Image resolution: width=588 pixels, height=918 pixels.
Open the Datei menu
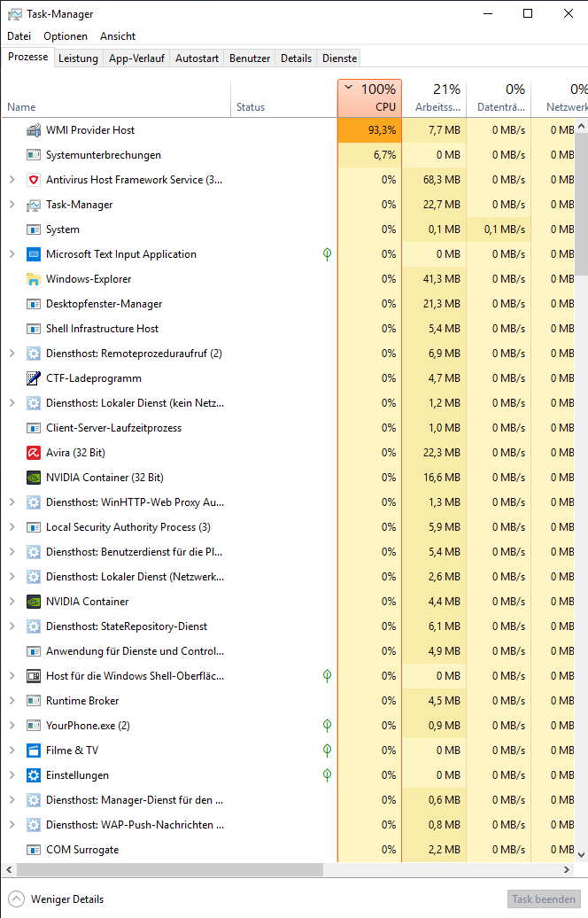19,36
